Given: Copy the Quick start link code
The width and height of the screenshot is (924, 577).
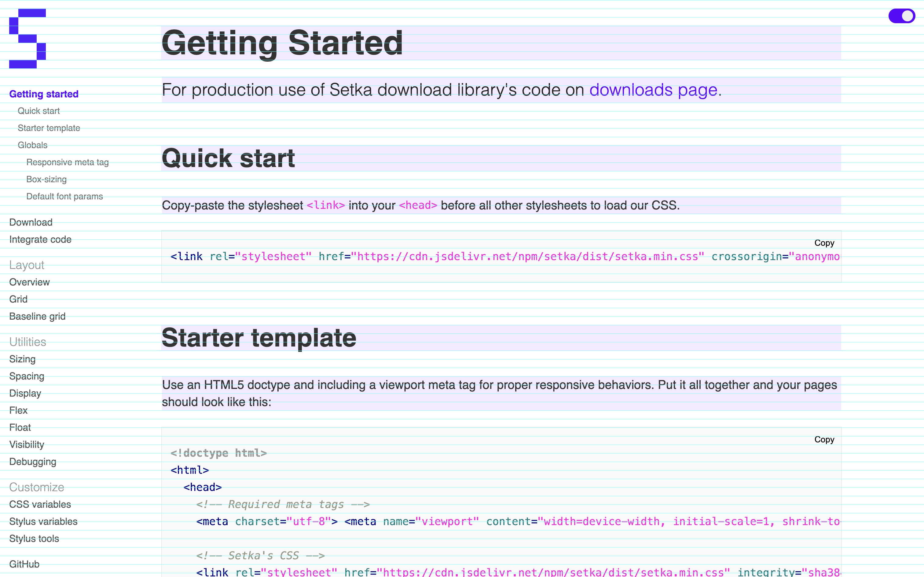Looking at the screenshot, I should [824, 243].
